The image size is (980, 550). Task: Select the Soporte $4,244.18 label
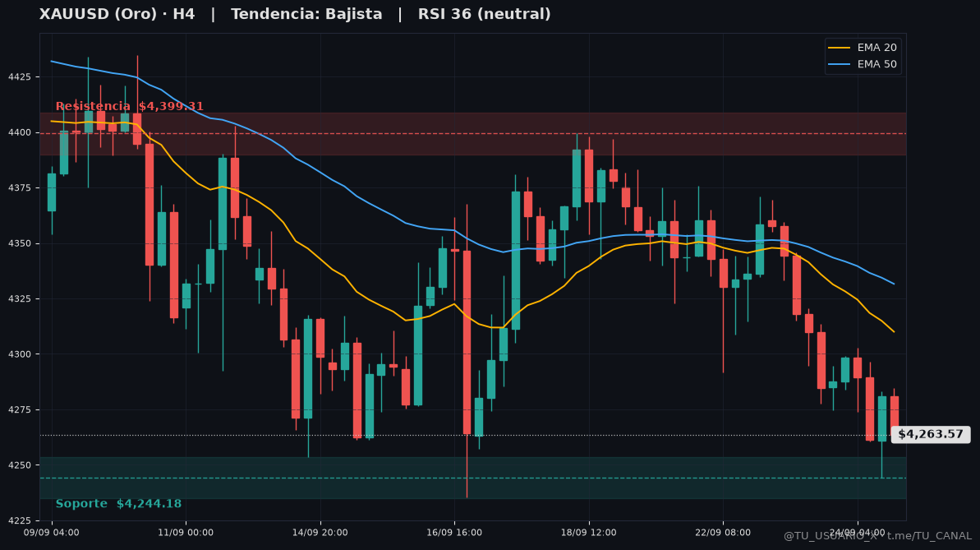(x=118, y=504)
